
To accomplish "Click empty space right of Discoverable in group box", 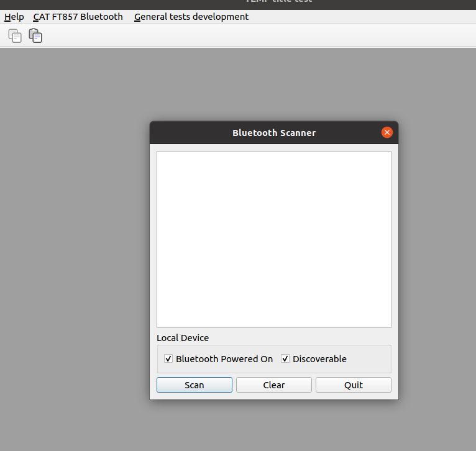I will click(368, 358).
